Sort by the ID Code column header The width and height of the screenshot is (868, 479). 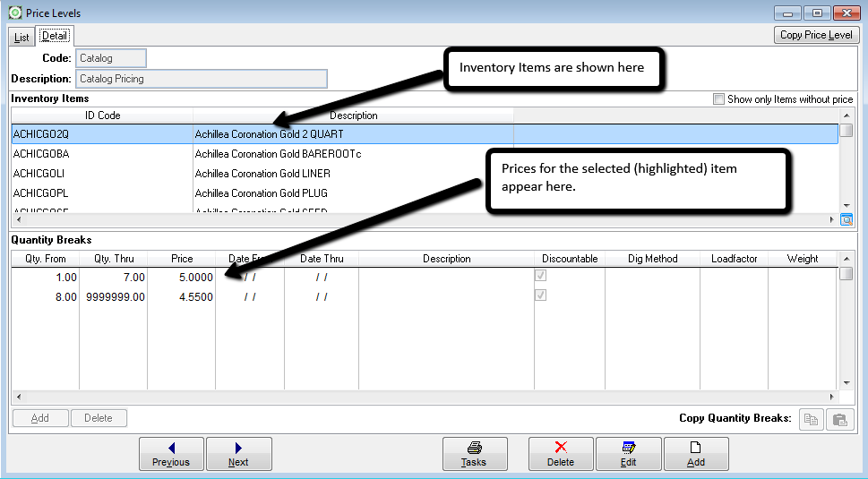point(102,115)
